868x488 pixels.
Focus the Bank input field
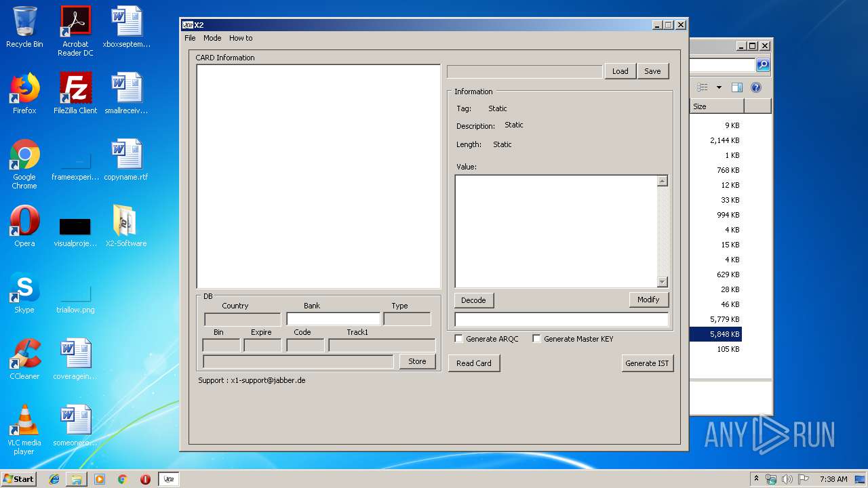(x=333, y=319)
